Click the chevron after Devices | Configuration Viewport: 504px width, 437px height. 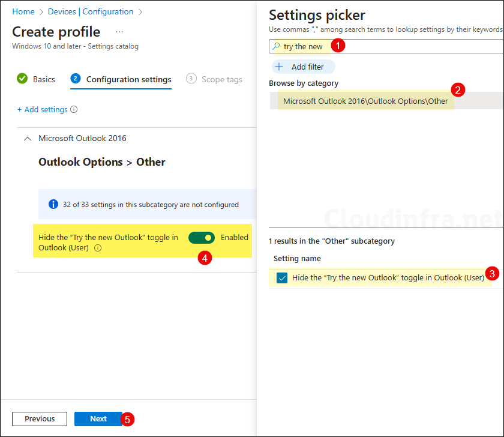[139, 11]
